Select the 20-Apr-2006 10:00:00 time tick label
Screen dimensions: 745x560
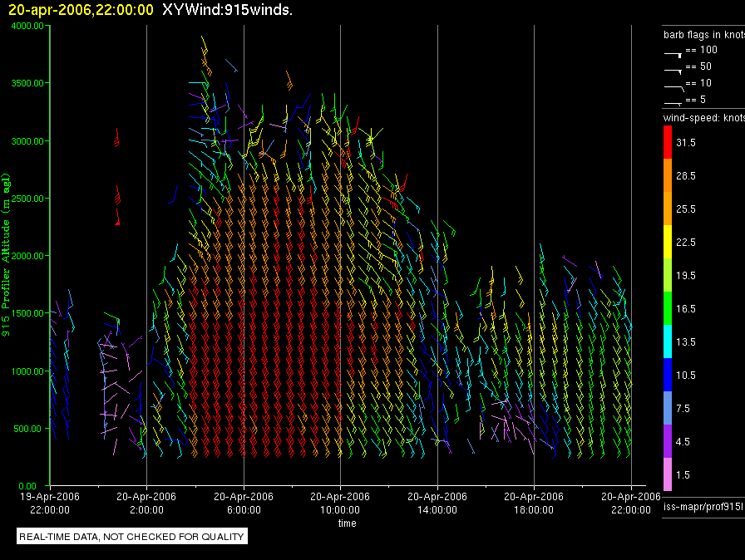(340, 502)
